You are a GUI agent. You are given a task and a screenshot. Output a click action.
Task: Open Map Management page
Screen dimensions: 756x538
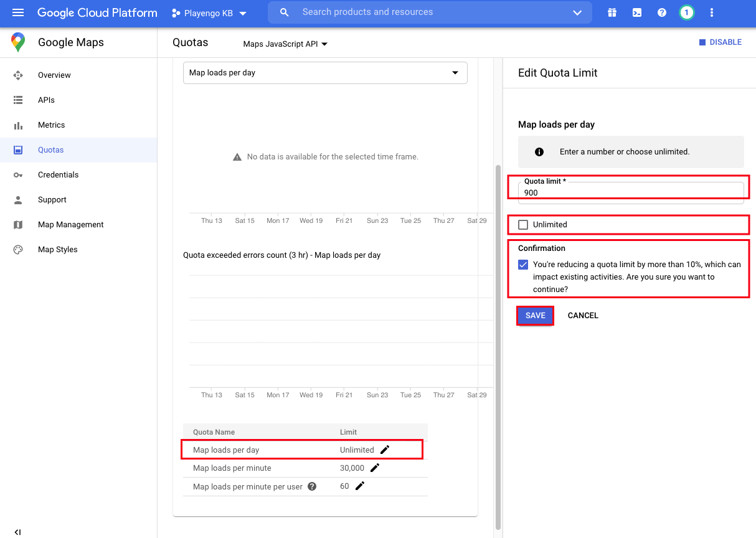[70, 225]
